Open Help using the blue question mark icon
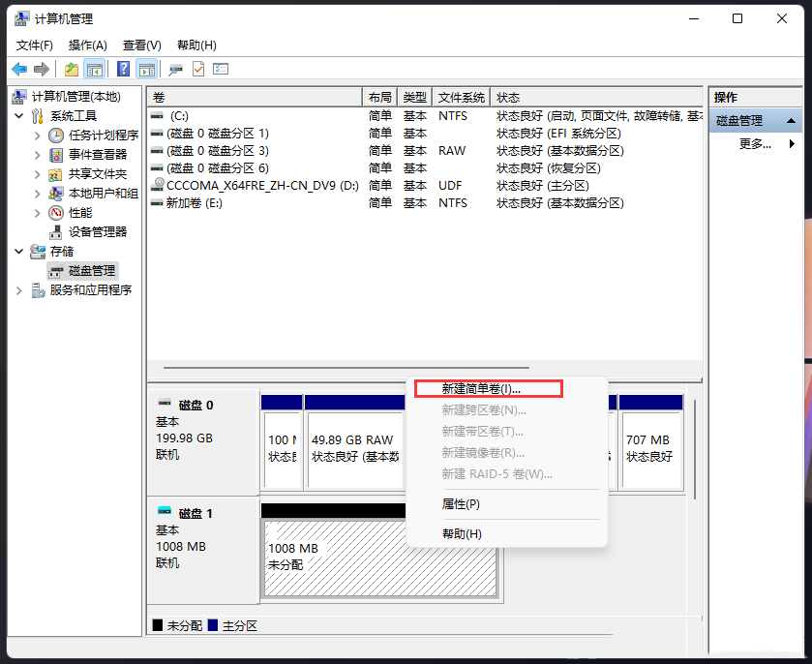Viewport: 812px width, 664px height. click(x=122, y=68)
